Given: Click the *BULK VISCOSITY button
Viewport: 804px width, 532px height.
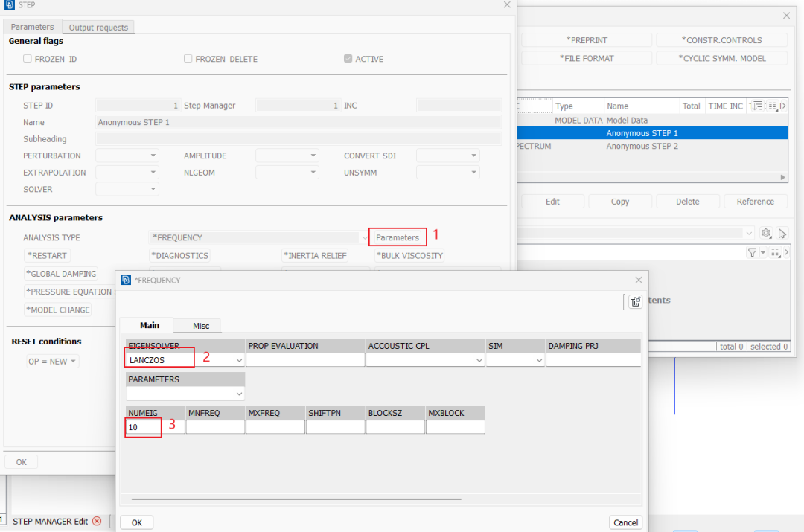Looking at the screenshot, I should 409,255.
